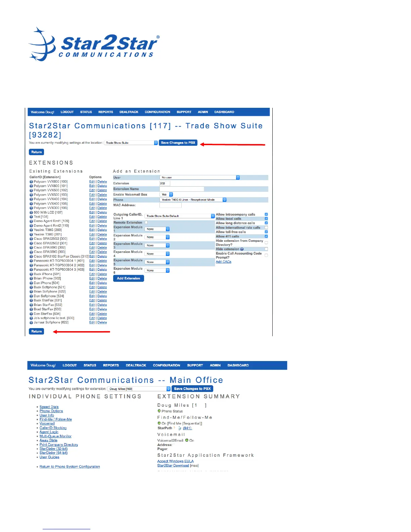The image size is (411, 532).
Task: Click help icon beside Panasonic KT-TGP500B04 1 [401]
Action: point(31,261)
